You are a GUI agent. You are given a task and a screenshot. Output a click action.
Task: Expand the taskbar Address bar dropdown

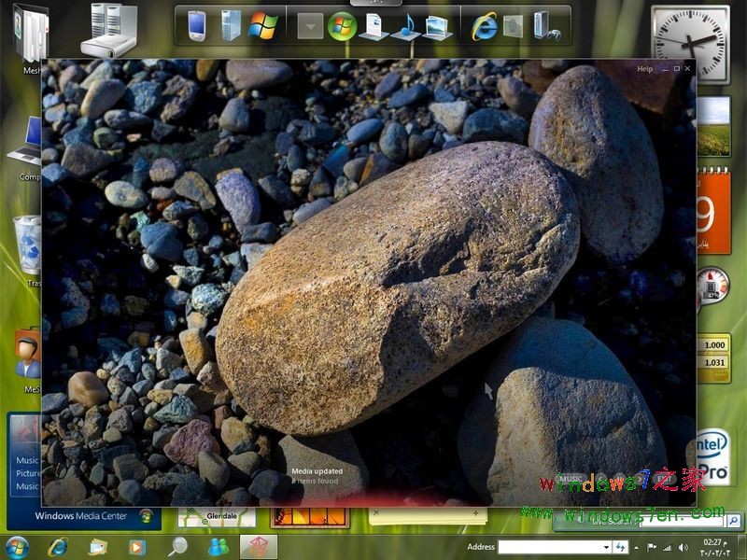pyautogui.click(x=606, y=547)
